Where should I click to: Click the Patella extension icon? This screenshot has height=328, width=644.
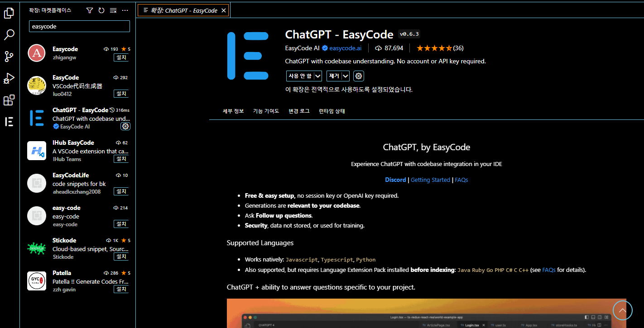click(x=37, y=281)
